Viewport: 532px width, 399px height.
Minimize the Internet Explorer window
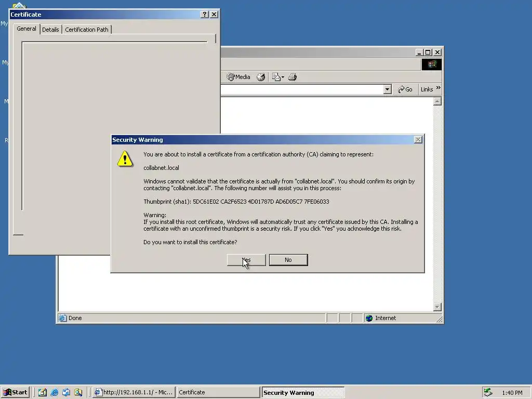pyautogui.click(x=419, y=52)
